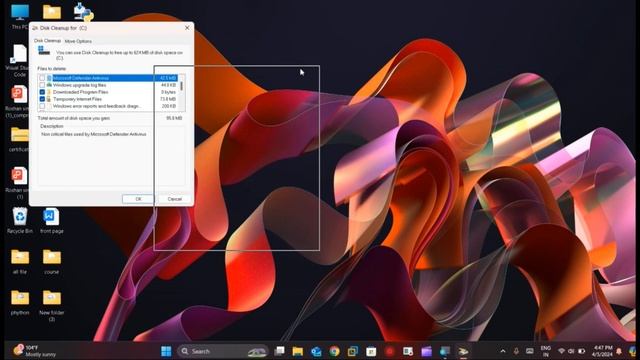
Task: Click the Disk Cleanup taskbar icon
Action: click(463, 351)
